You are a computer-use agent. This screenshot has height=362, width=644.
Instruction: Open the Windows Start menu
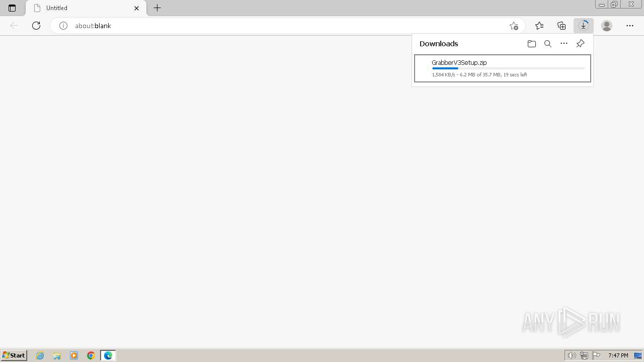14,355
